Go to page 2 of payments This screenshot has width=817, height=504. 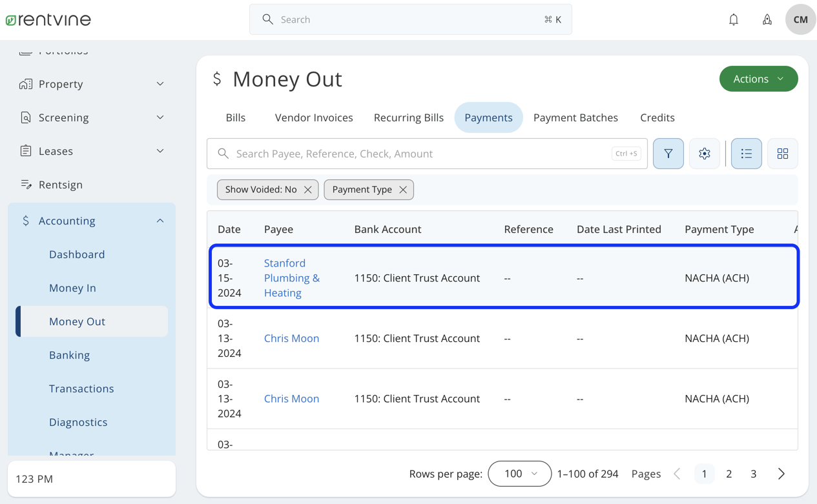point(729,474)
